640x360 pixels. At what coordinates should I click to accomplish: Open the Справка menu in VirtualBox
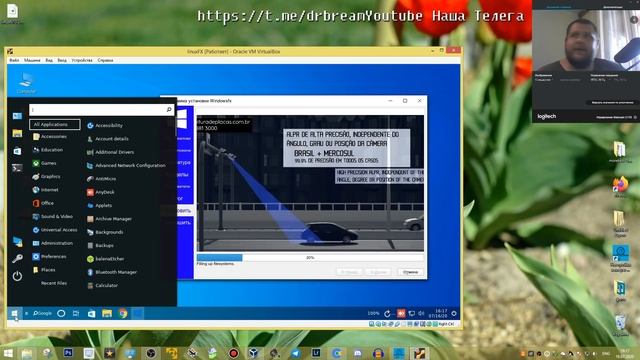tap(105, 60)
